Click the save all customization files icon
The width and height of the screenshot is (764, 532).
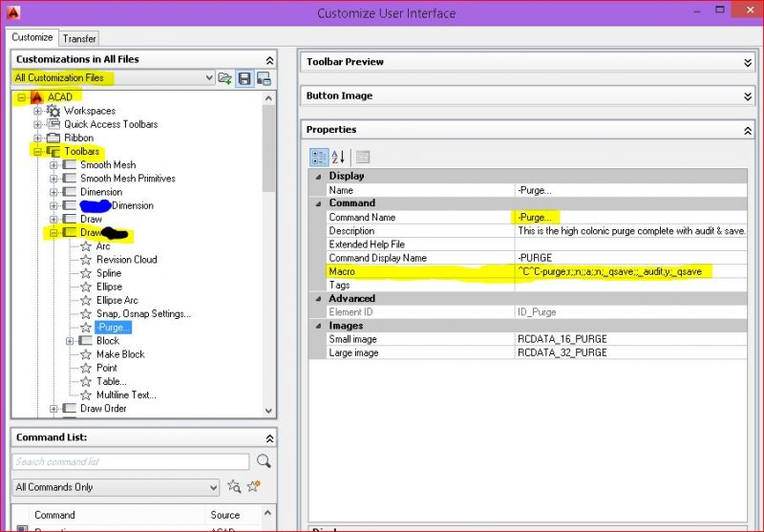pyautogui.click(x=244, y=78)
